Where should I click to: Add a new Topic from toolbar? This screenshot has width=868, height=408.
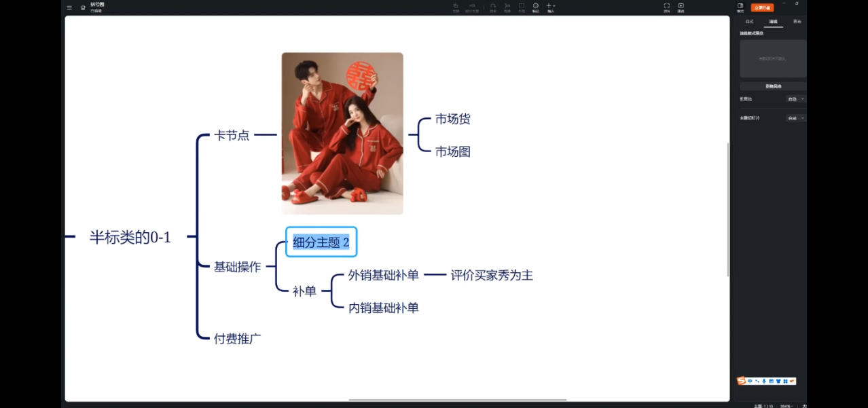(x=456, y=7)
